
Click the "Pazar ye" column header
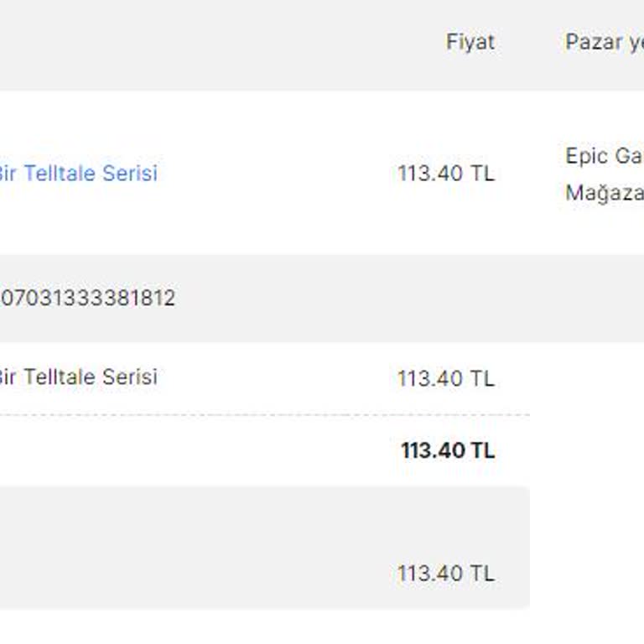click(604, 42)
